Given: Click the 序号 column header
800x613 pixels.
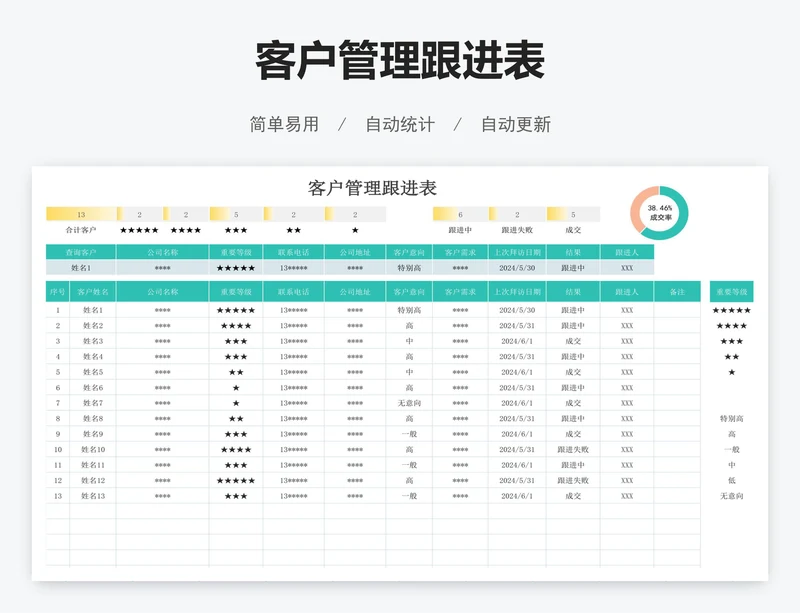Looking at the screenshot, I should 58,292.
